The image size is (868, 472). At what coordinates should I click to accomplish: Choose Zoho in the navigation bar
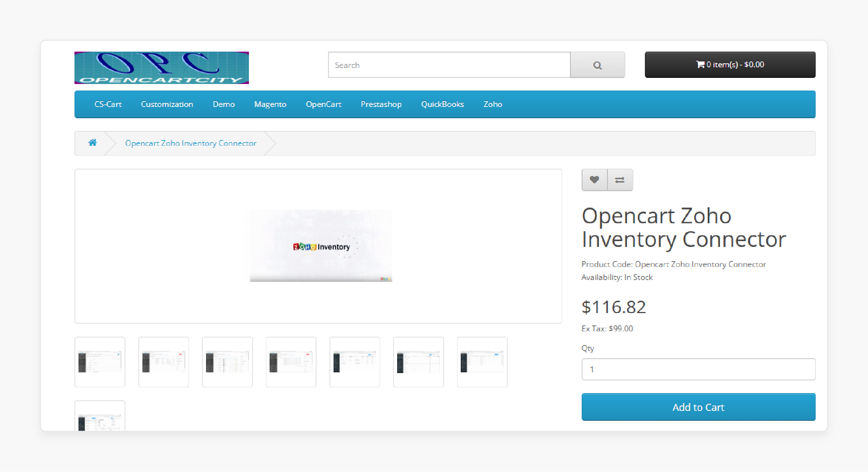click(493, 104)
